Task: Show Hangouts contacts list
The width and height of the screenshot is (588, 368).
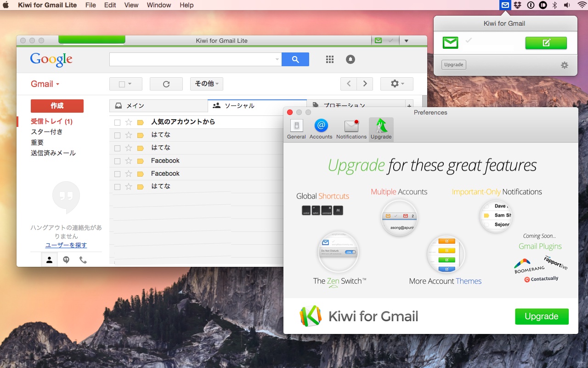Action: [x=49, y=260]
